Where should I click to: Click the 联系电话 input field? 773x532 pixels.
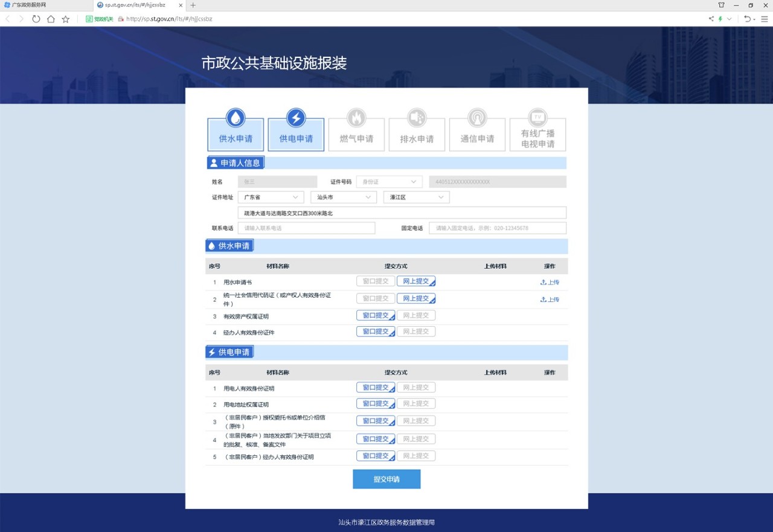pyautogui.click(x=306, y=228)
